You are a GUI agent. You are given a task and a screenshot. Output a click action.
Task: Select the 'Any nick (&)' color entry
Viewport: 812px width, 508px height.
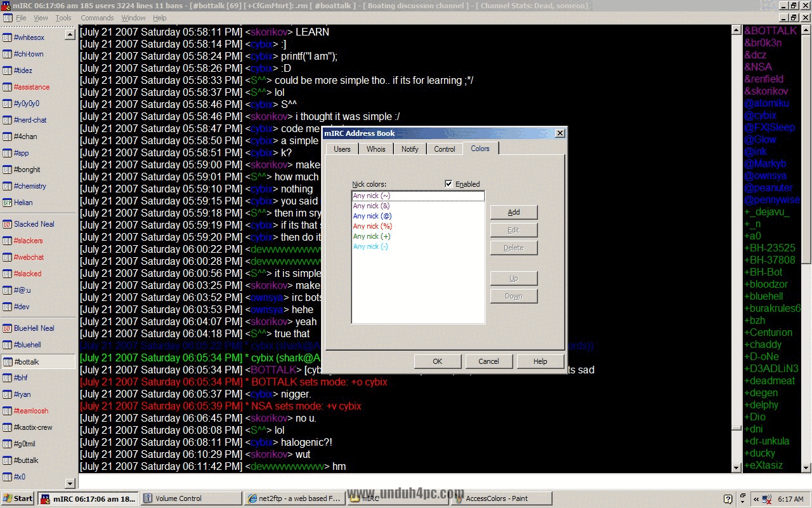(418, 206)
